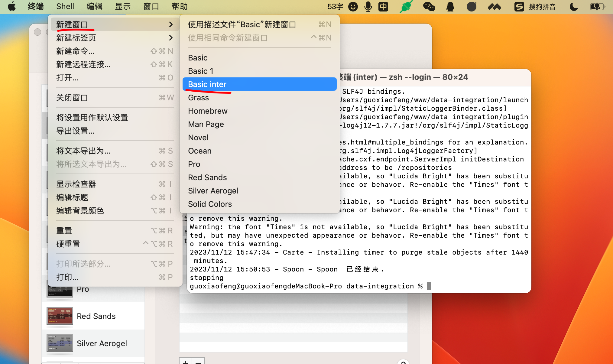Click the green plug menu bar icon
This screenshot has width=613, height=364.
[406, 6]
